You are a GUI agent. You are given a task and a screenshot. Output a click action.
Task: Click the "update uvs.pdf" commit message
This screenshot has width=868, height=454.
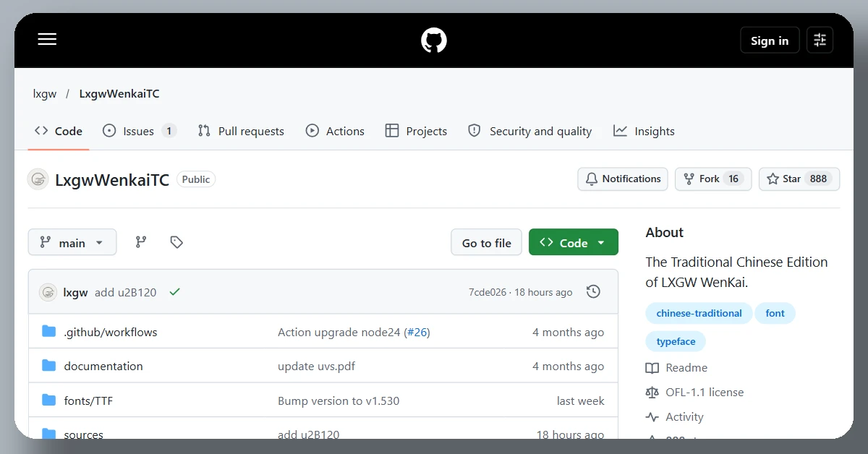317,367
